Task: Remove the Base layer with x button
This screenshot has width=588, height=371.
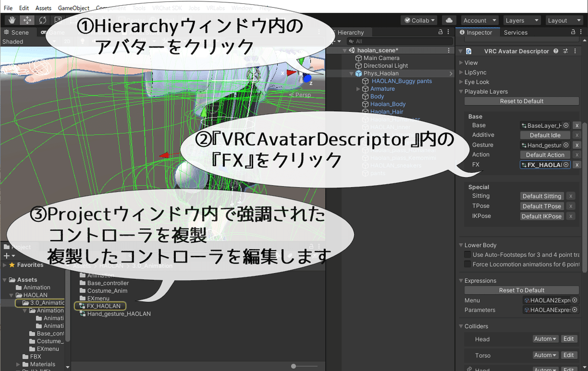Action: [577, 125]
